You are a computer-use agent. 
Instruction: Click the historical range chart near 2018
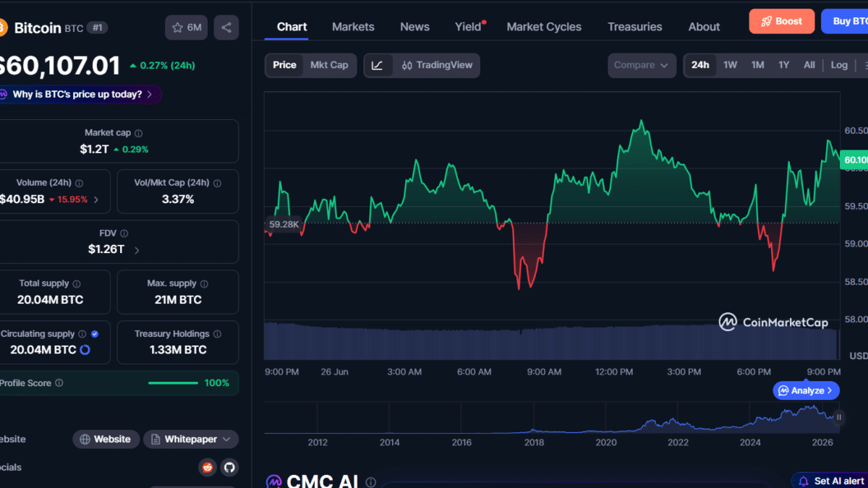534,419
